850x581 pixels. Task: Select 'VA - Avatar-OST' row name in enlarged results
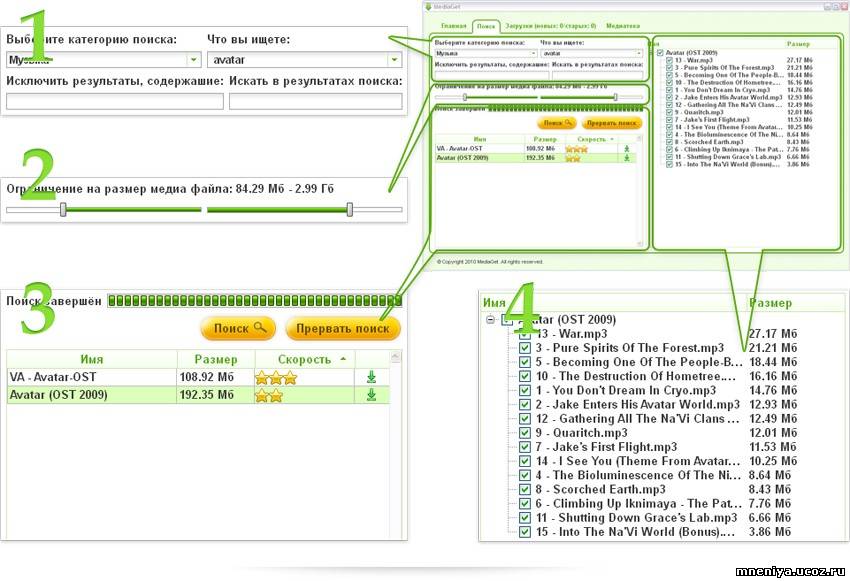[53, 377]
